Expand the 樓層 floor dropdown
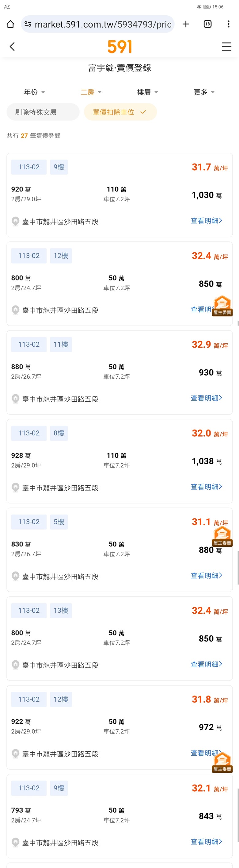Viewport: 239px width, 868px height. click(147, 92)
